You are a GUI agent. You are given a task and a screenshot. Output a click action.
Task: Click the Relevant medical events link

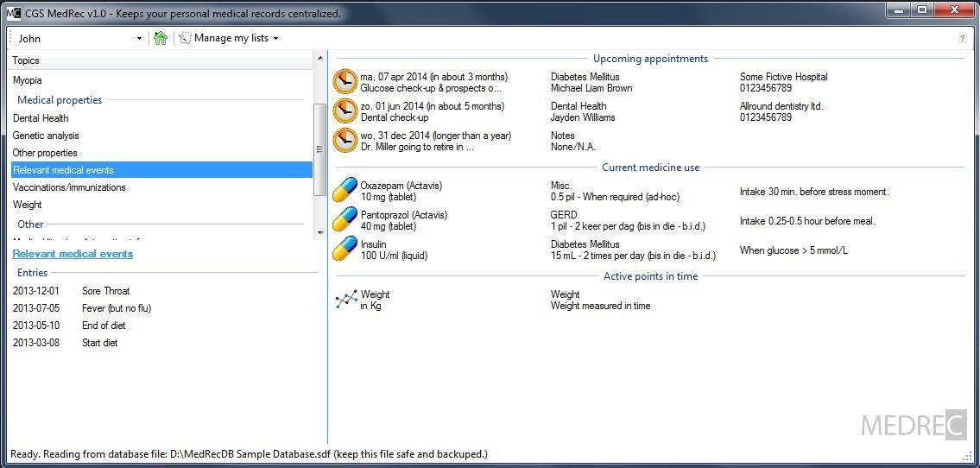tap(73, 254)
